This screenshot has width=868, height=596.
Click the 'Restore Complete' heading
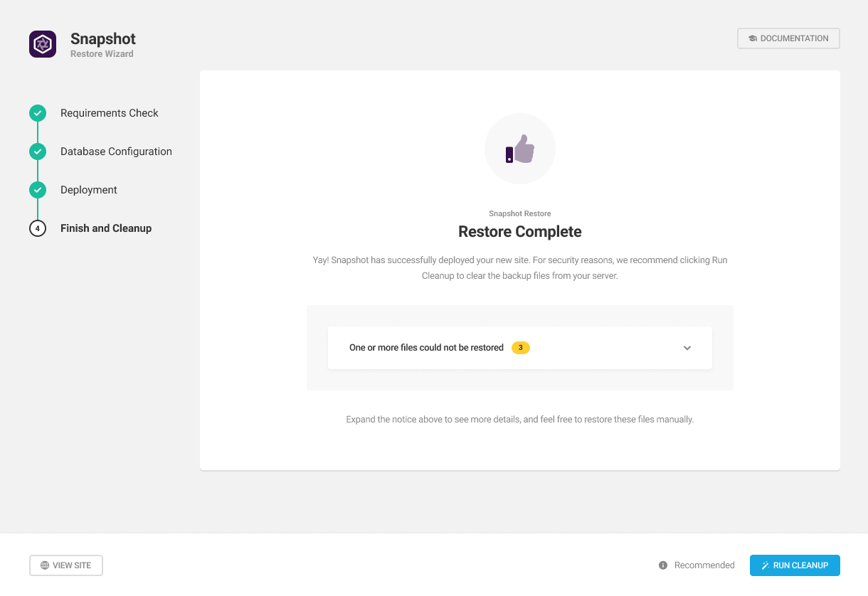520,232
